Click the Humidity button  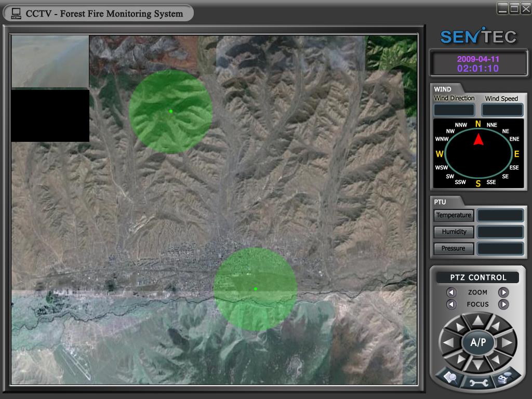(454, 232)
